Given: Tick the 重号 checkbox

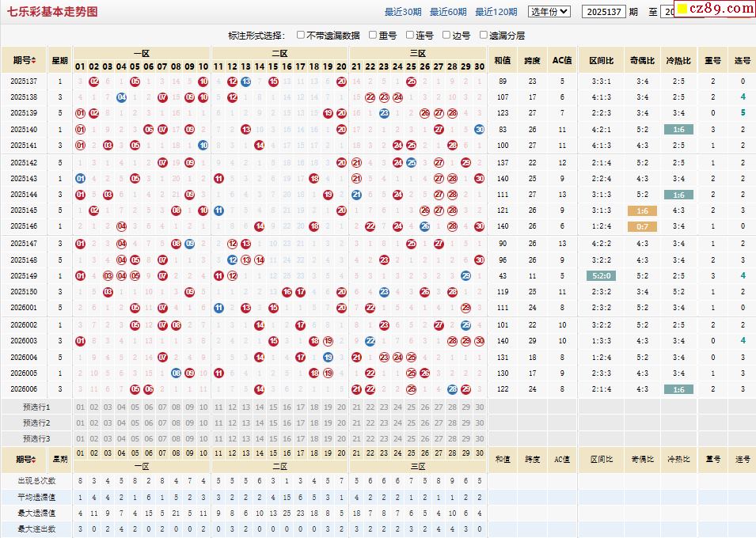Looking at the screenshot, I should tap(373, 35).
